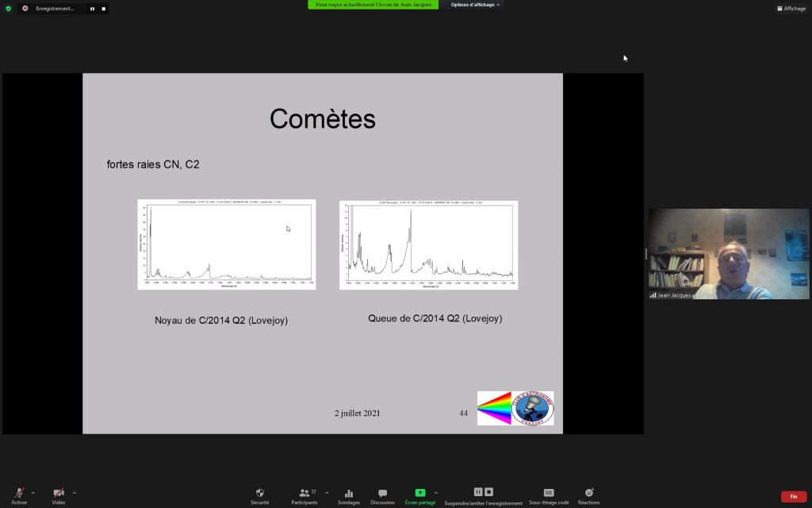Viewport: 812px width, 508px height.
Task: Unmute microphone with Activer
Action: tap(19, 496)
